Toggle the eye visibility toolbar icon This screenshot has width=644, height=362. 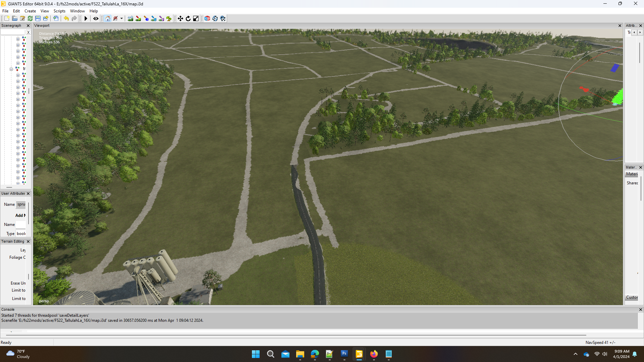pyautogui.click(x=96, y=18)
